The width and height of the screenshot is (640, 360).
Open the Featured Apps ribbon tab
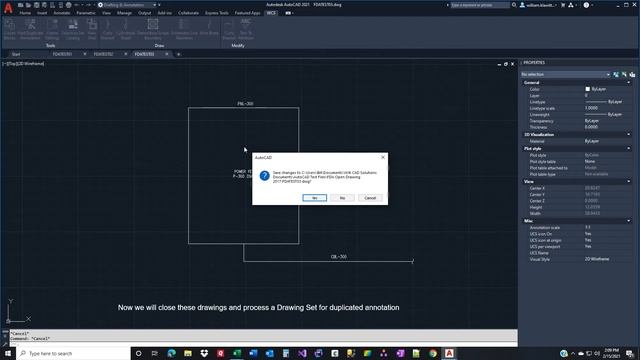(x=247, y=13)
